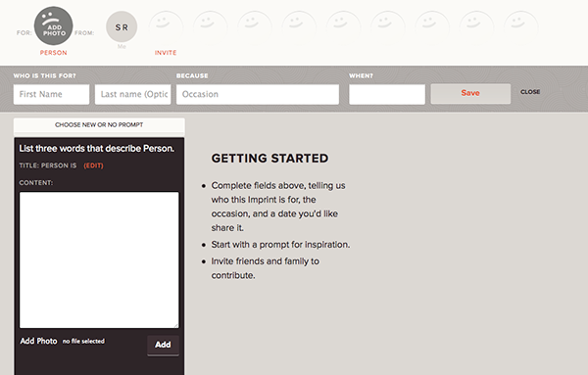Click "Me" label under SR avatar
Image resolution: width=588 pixels, height=375 pixels.
(x=122, y=46)
